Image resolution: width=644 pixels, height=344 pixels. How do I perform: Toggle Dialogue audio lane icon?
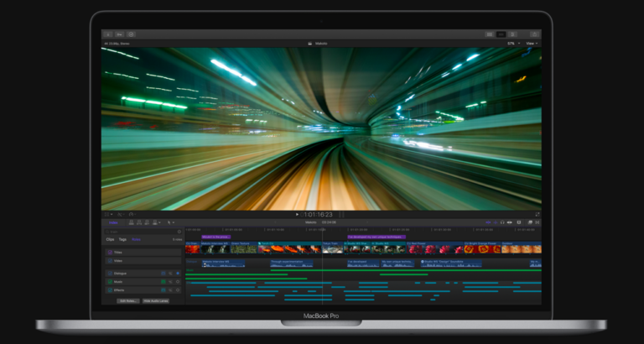click(164, 274)
